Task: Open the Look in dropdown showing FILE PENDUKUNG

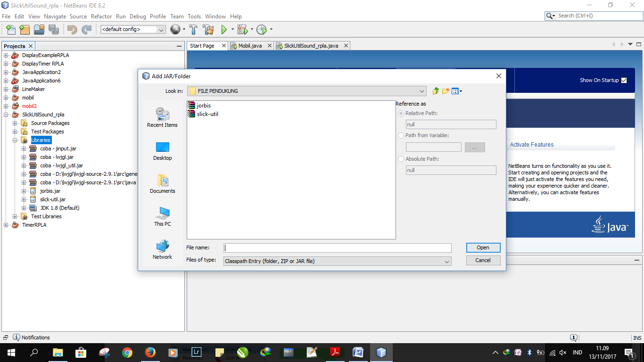Action: coord(423,91)
